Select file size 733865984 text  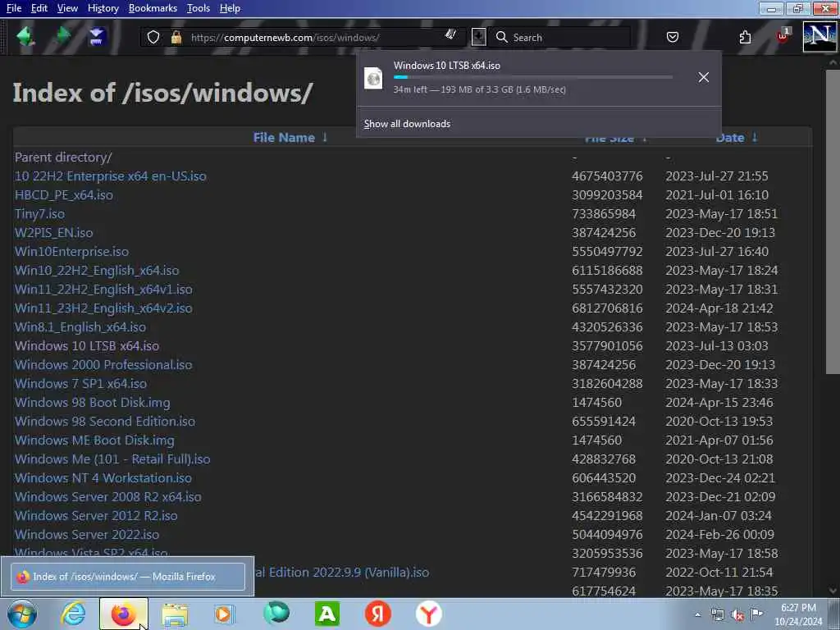[604, 214]
